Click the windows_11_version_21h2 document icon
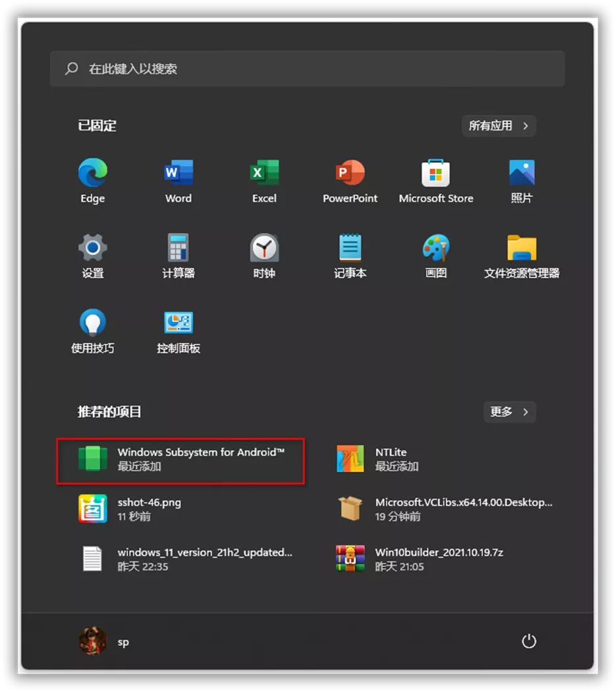 93,559
